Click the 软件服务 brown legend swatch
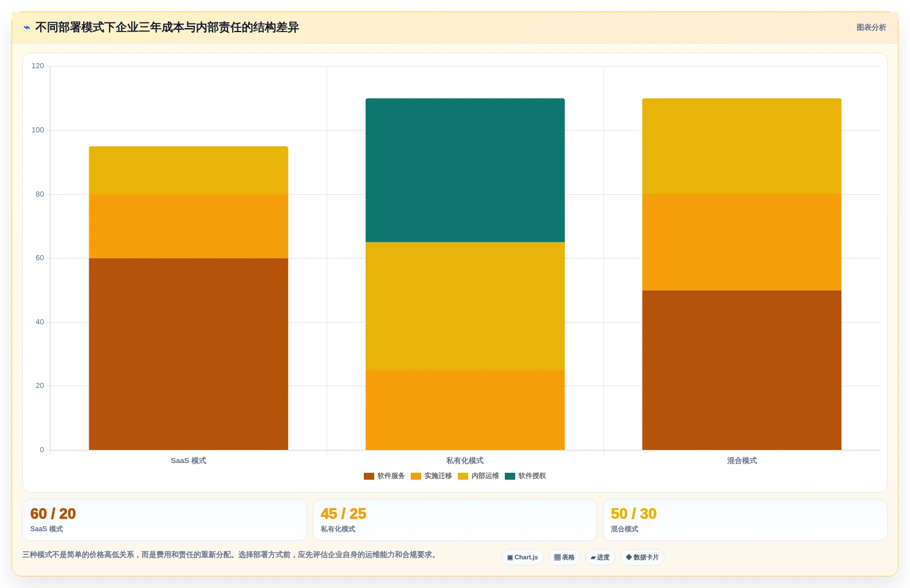The image size is (910, 588). click(369, 476)
